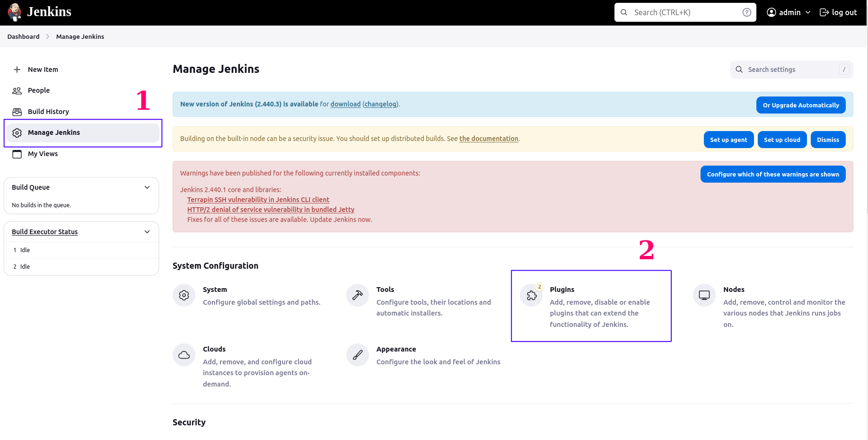
Task: Click executor 2 Idle row
Action: (x=81, y=267)
